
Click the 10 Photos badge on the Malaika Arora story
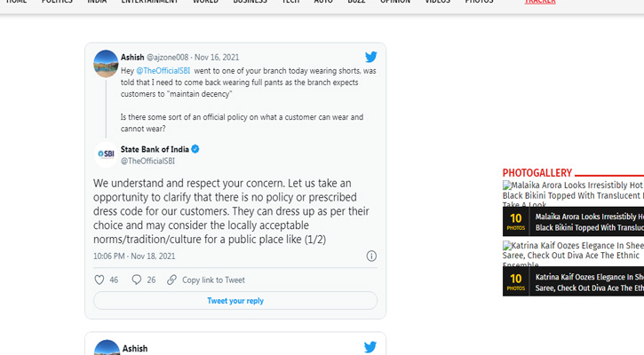tap(515, 221)
